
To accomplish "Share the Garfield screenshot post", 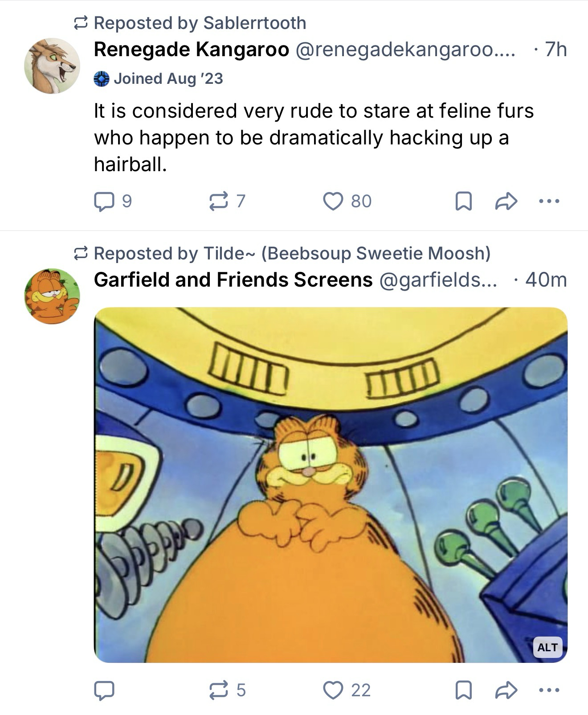I will 506,690.
